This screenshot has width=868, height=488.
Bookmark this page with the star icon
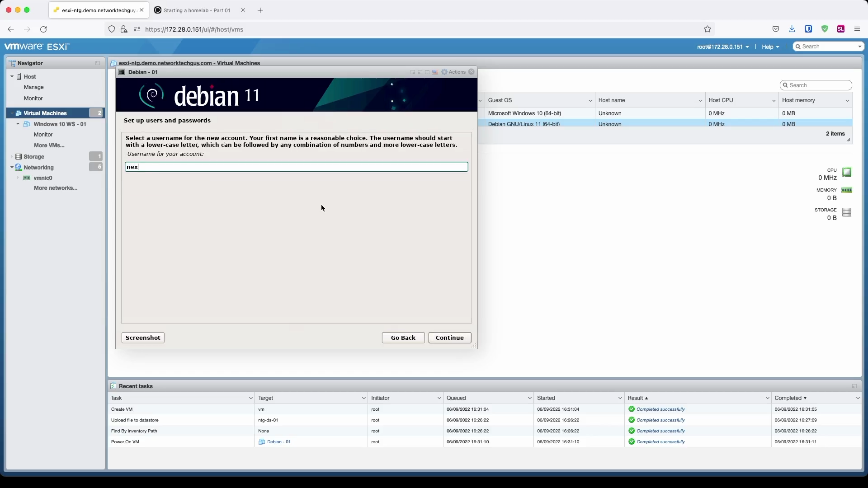click(708, 29)
